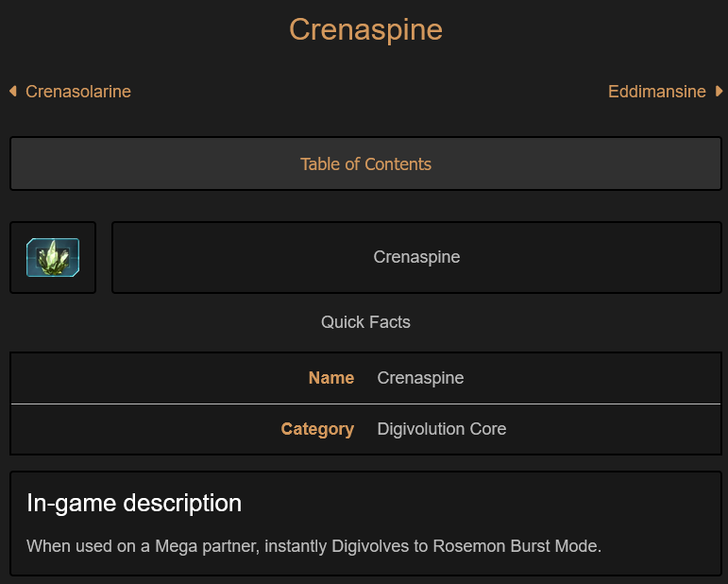
Task: Click the right arrow beside Eddimansine
Action: point(719,91)
